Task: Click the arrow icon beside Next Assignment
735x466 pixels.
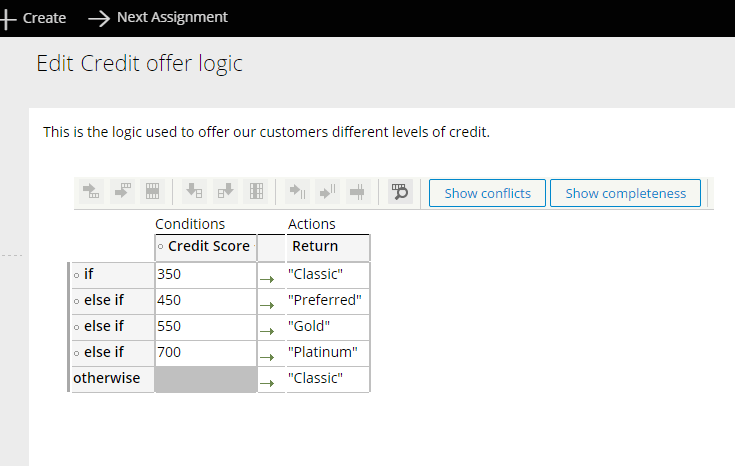Action: pos(99,18)
